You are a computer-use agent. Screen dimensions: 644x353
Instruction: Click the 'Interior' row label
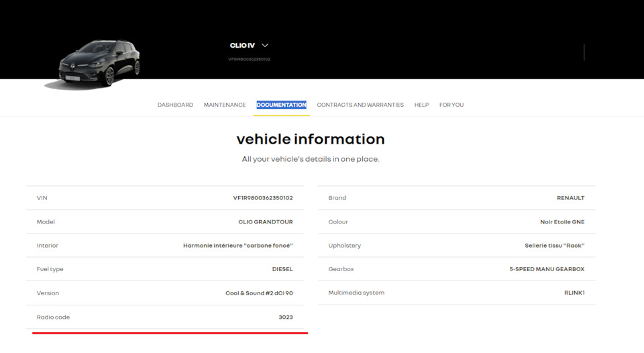click(47, 246)
